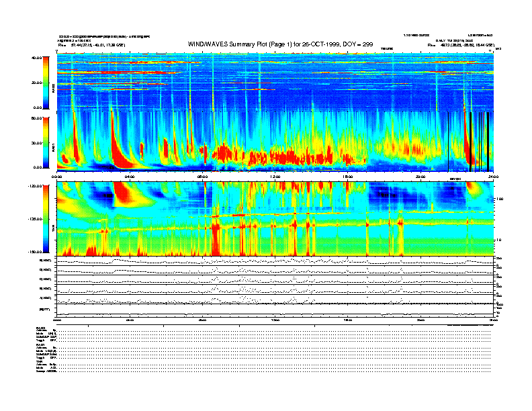
Task: Click the 100 label on TNR right axis
Action: (x=500, y=199)
